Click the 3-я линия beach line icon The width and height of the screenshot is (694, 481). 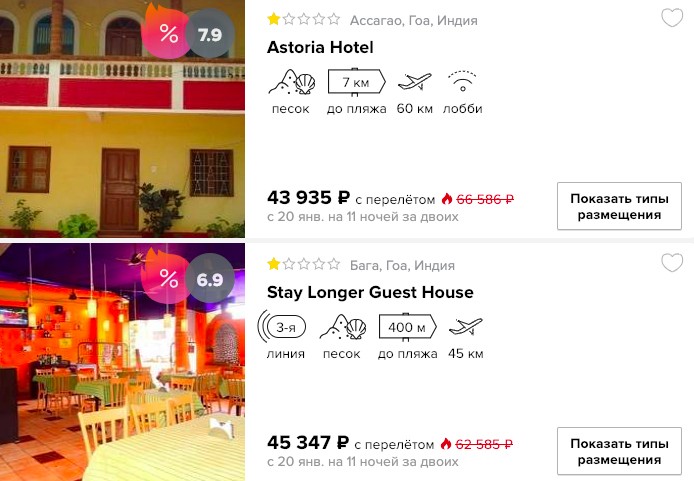click(x=282, y=327)
